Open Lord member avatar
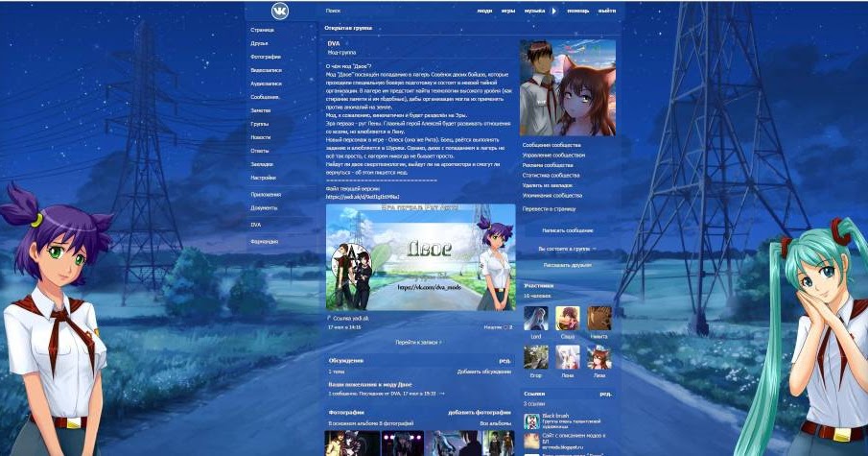This screenshot has height=456, width=868. (536, 319)
